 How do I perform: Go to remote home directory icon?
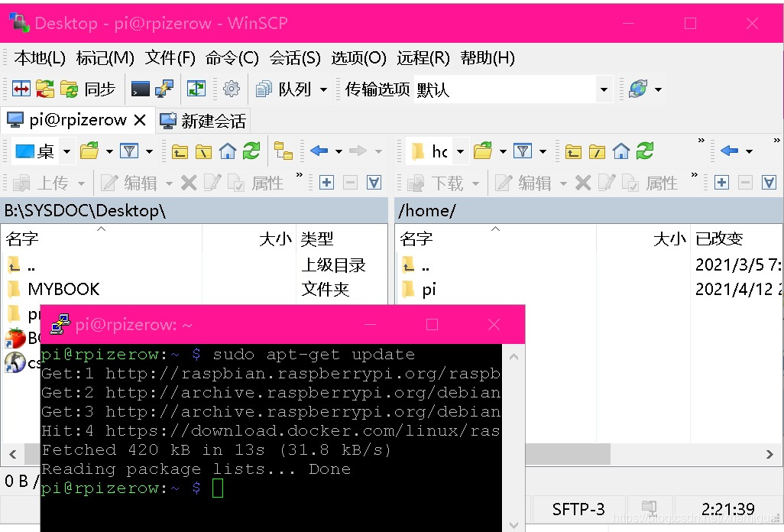pyautogui.click(x=621, y=151)
